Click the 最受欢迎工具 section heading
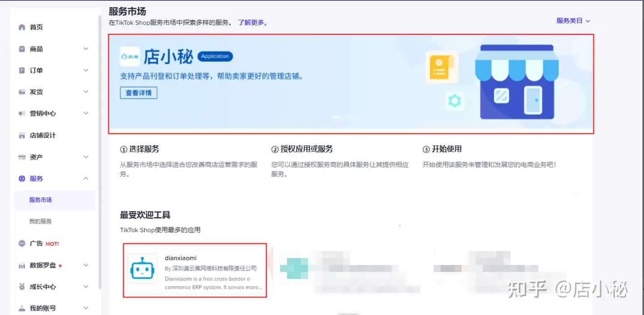 coord(145,215)
